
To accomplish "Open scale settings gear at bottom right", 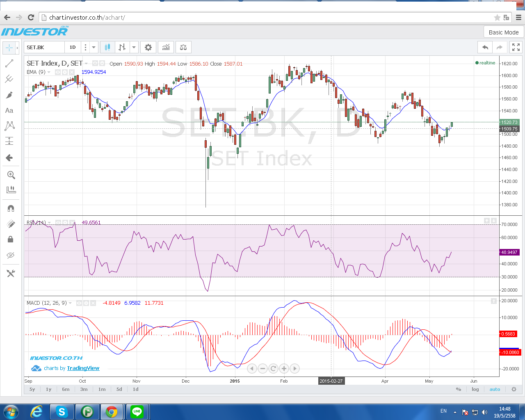I will [x=514, y=389].
